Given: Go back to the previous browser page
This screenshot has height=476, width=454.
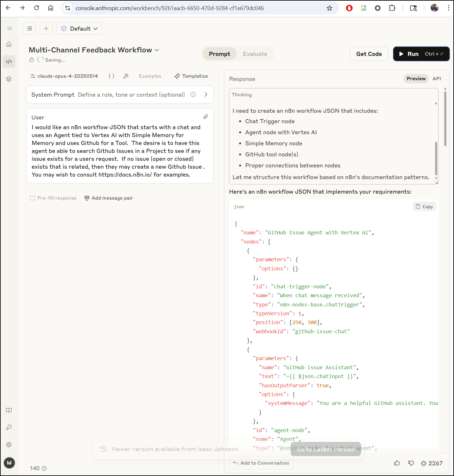Looking at the screenshot, I should click(8, 8).
